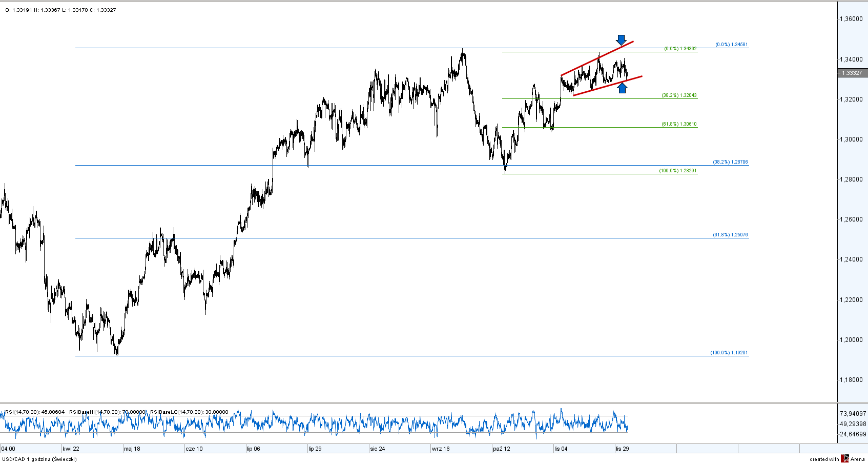Click the 1,24000 price axis label

click(x=852, y=259)
